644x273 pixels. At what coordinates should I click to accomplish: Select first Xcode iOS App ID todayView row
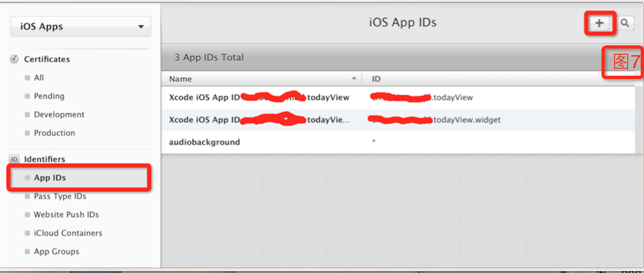[x=398, y=98]
